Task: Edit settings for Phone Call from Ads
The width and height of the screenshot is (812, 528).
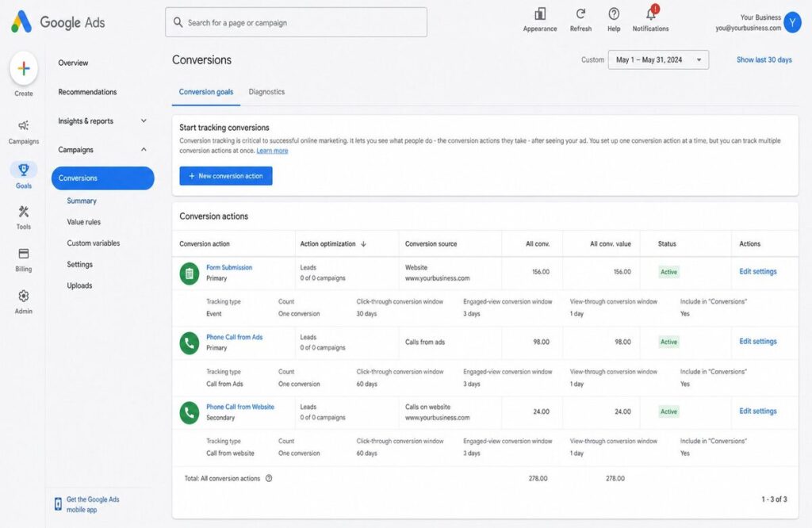Action: (x=757, y=342)
